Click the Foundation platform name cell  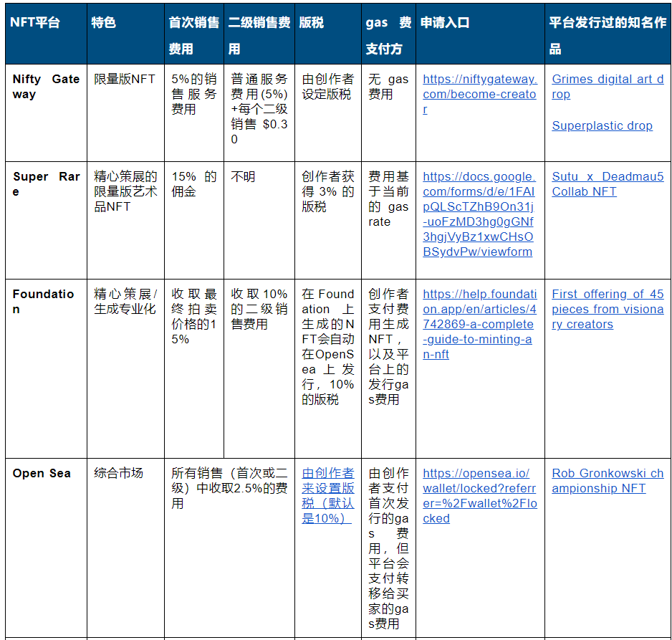click(x=47, y=368)
